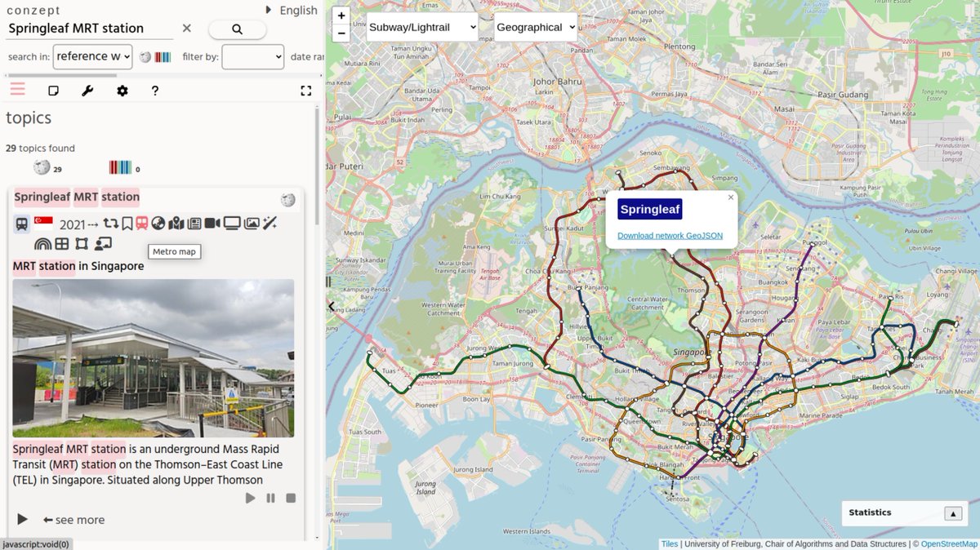The width and height of the screenshot is (980, 550).
Task: Open the Geographical dropdown on the map
Action: [x=536, y=27]
